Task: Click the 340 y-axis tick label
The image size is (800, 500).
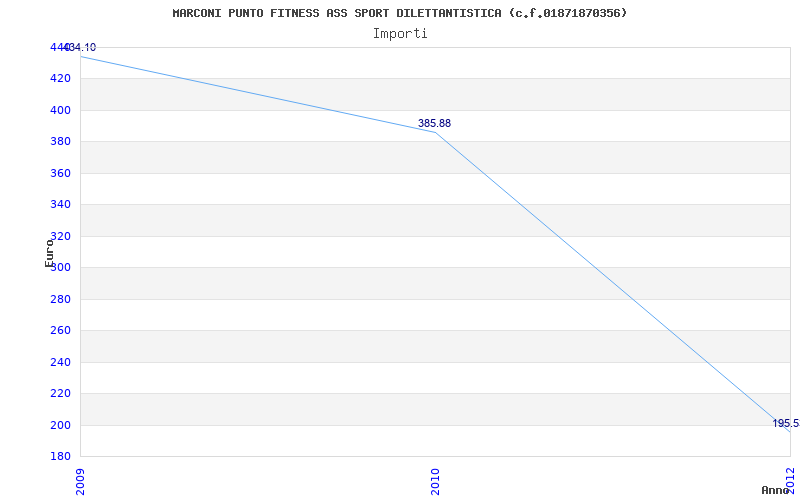Action: [60, 205]
